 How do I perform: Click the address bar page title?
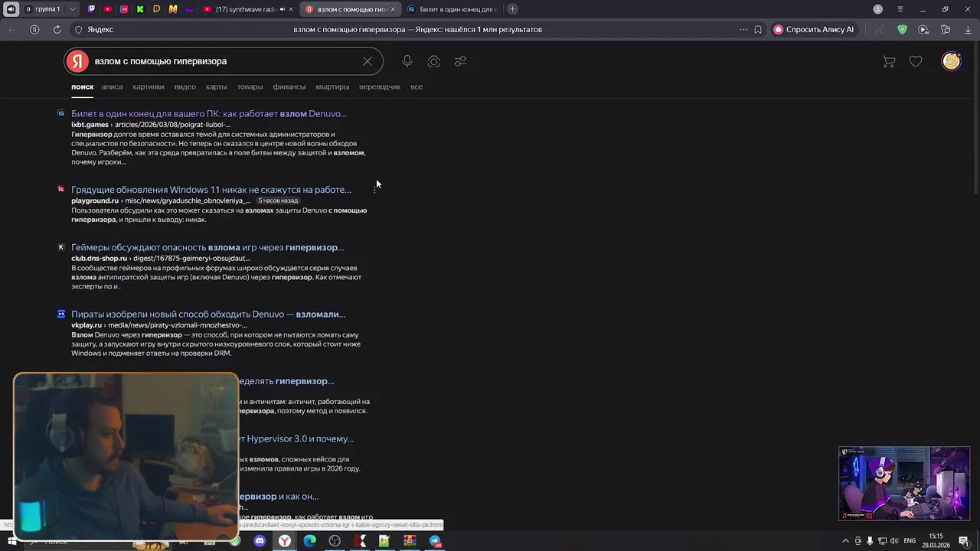coord(417,29)
